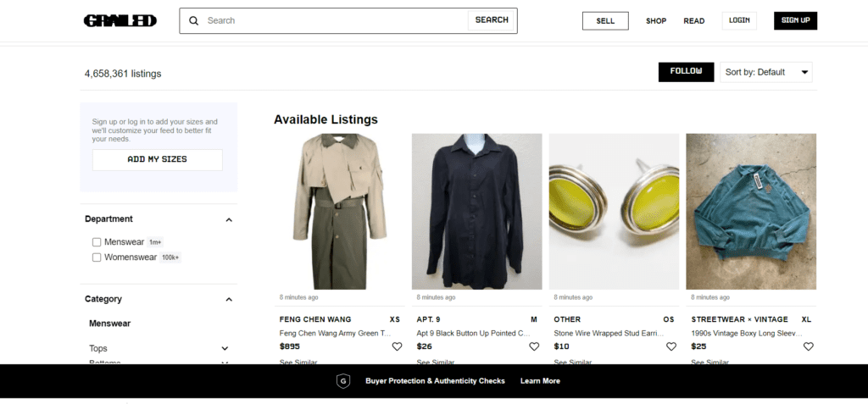
Task: Click the magnifier icon in search bar
Action: [x=194, y=20]
